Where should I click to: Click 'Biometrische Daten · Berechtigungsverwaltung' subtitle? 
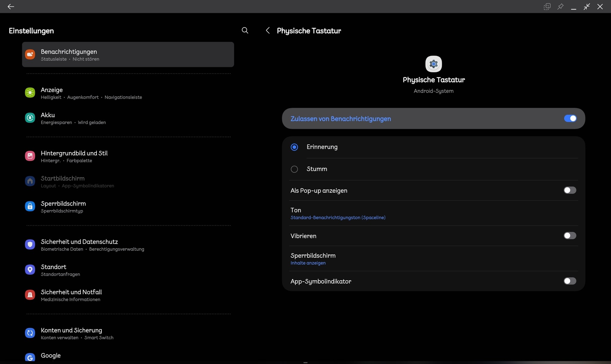(93, 249)
